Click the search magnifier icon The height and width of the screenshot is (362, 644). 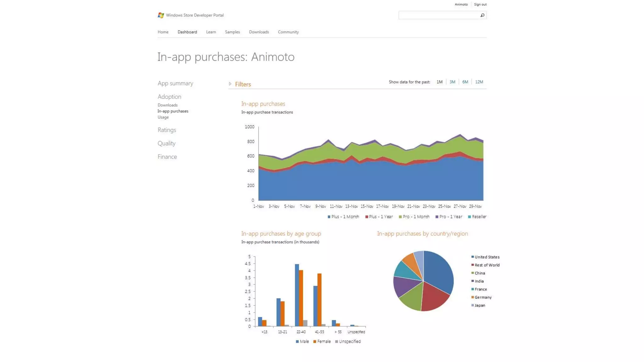pyautogui.click(x=482, y=15)
